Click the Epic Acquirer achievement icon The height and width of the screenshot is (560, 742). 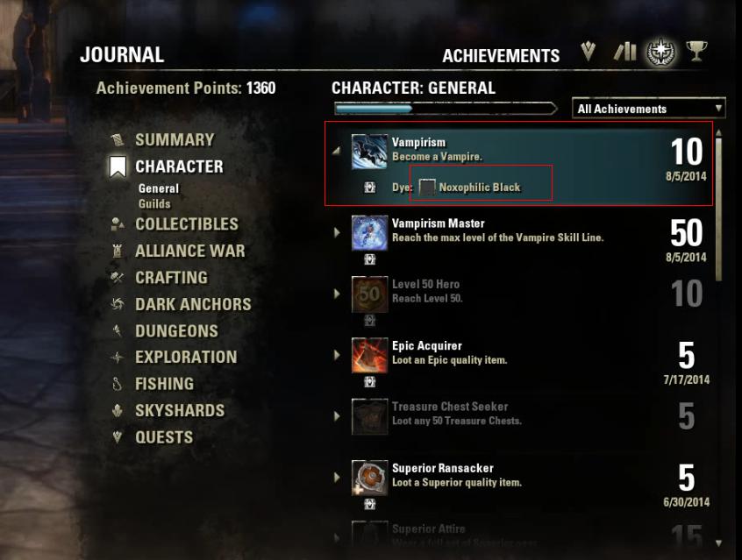[369, 355]
